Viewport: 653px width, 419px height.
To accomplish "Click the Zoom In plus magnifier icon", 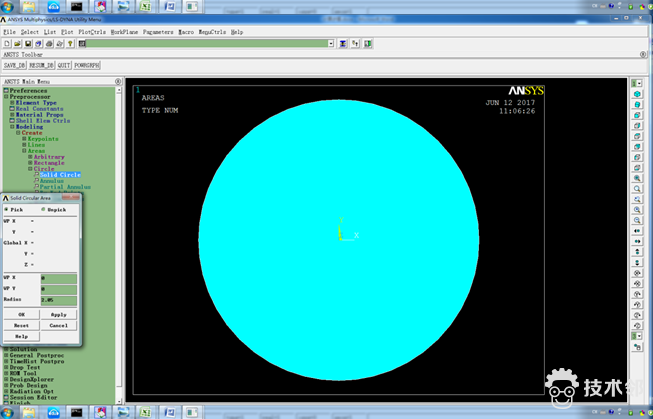I will (637, 210).
